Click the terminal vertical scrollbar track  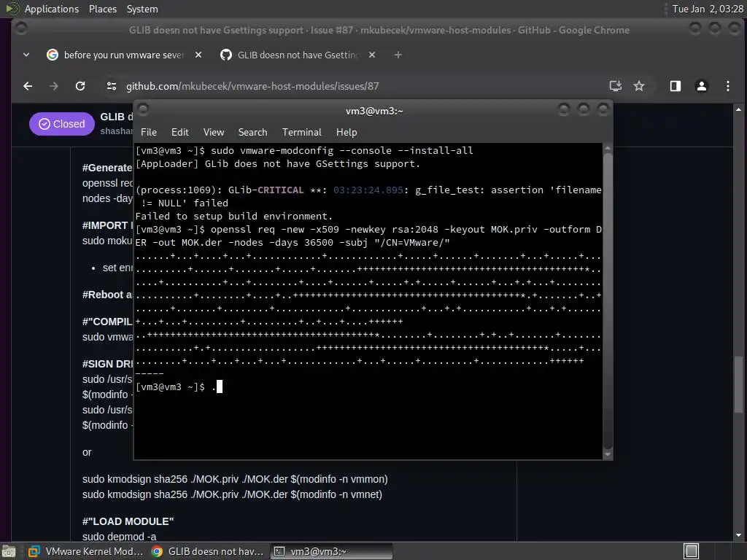click(x=608, y=300)
